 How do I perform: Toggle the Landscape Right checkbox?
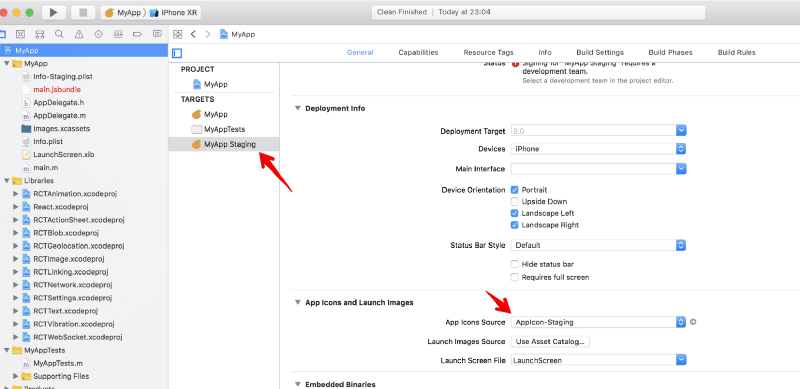[514, 225]
